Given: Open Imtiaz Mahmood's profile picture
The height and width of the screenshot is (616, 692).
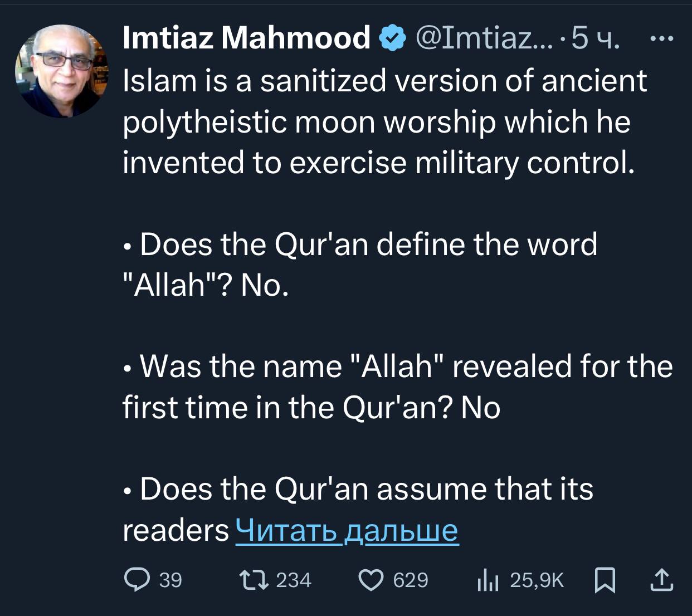Looking at the screenshot, I should pos(61,71).
